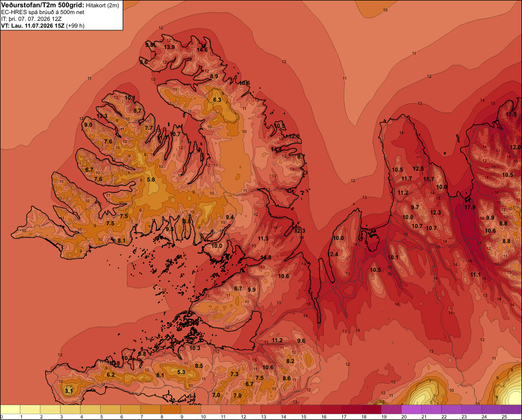Image resolution: width=522 pixels, height=420 pixels.
Task: Click the EC-HRES spá brúuð text
Action: coord(26,12)
